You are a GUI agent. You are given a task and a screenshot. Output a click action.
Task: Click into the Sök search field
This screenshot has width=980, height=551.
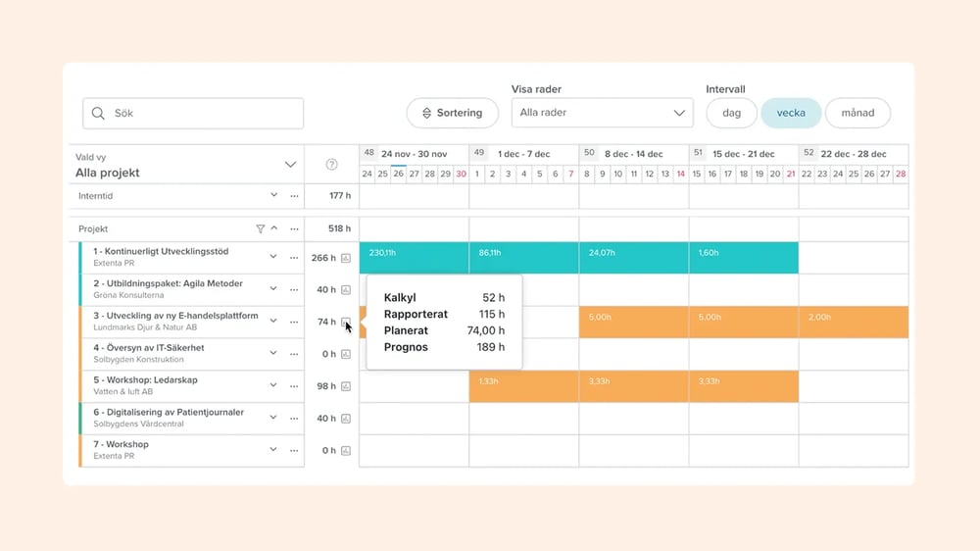coord(193,113)
